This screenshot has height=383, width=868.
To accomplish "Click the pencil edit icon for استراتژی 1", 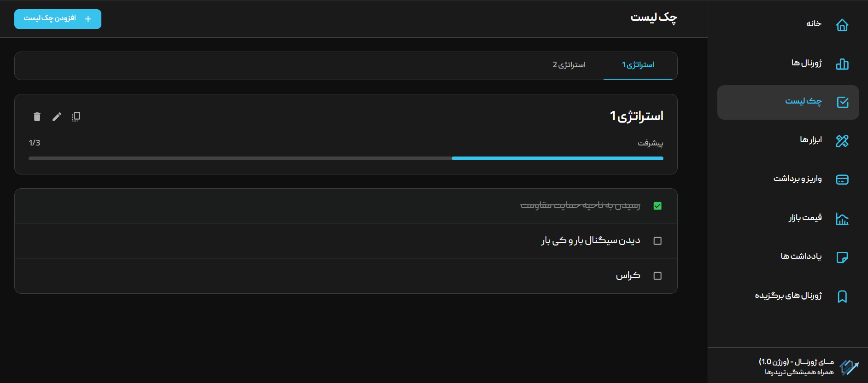I will (x=57, y=117).
